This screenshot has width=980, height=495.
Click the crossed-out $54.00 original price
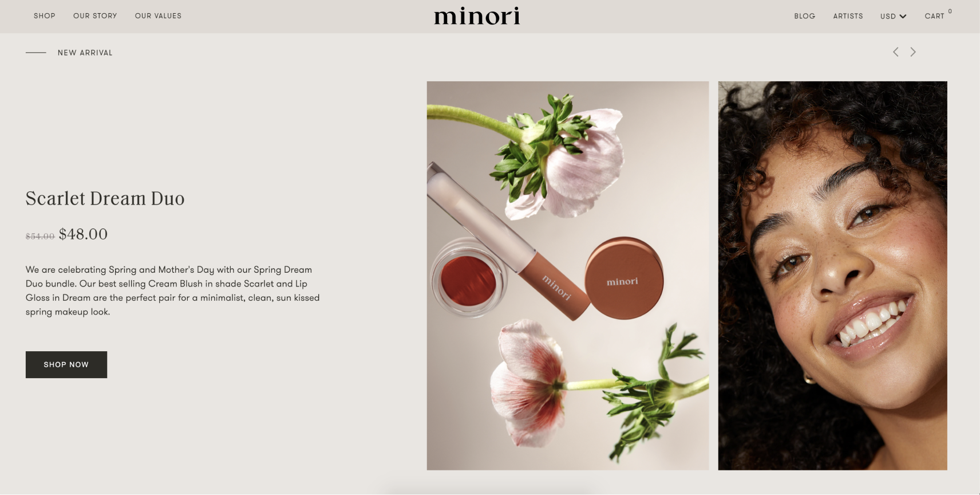[x=40, y=236]
